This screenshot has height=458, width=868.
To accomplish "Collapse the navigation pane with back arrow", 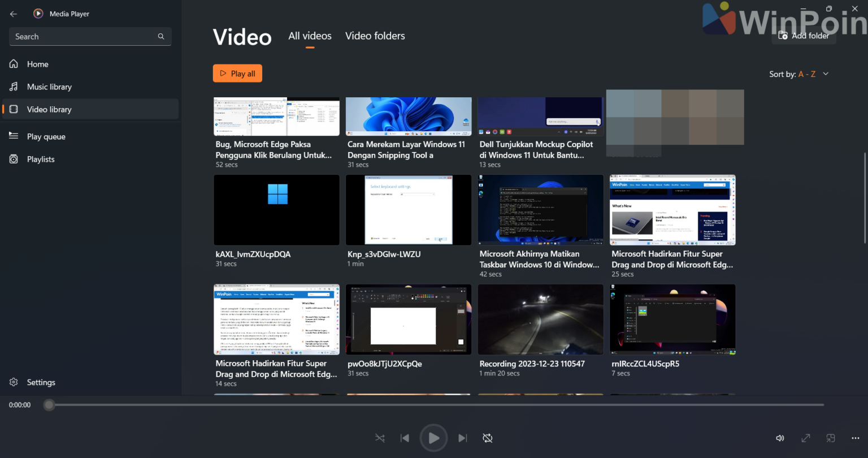I will [12, 13].
